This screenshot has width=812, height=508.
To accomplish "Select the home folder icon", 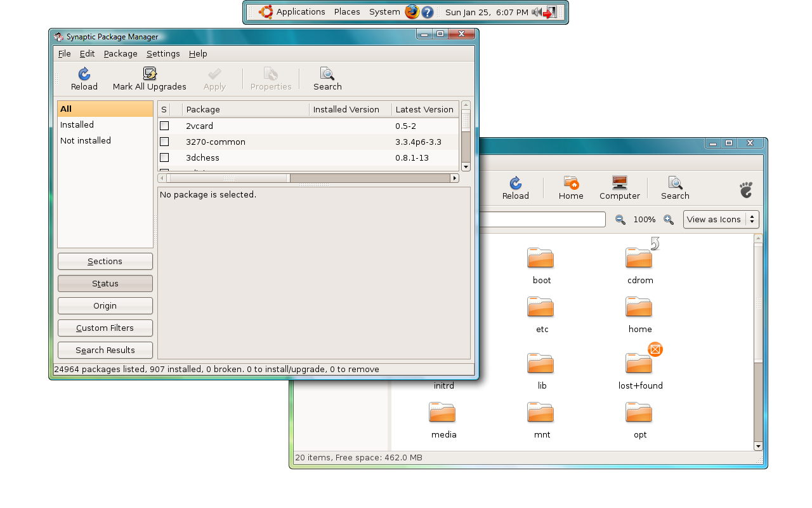I will 639,307.
